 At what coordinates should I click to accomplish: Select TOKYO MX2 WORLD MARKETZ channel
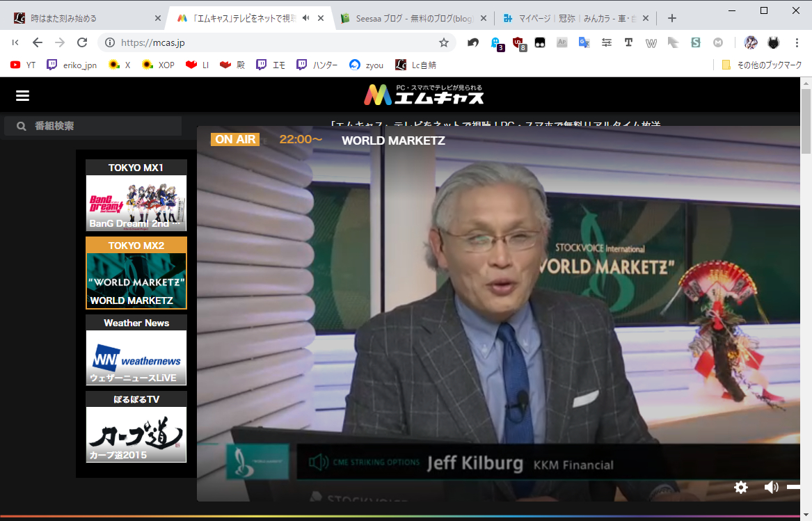(x=136, y=273)
